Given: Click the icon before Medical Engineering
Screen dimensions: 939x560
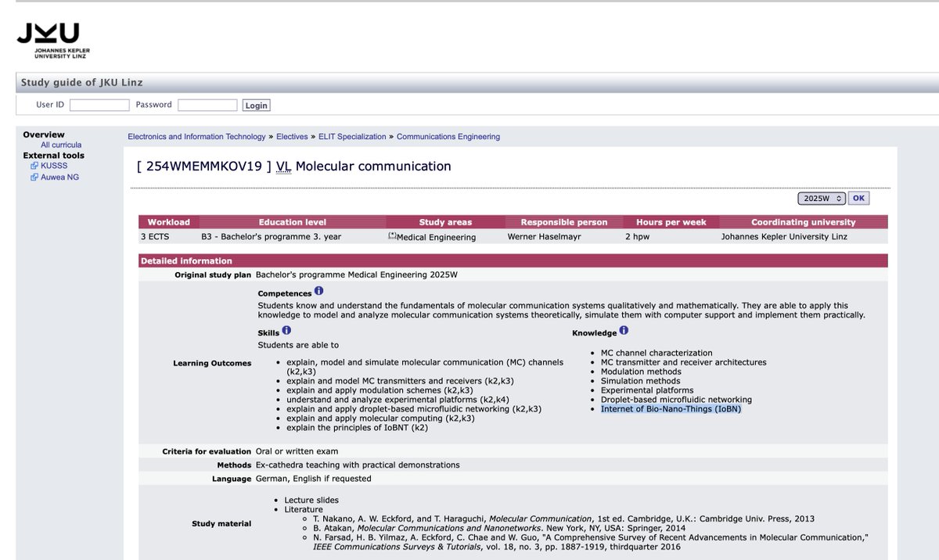Looking at the screenshot, I should pos(392,236).
